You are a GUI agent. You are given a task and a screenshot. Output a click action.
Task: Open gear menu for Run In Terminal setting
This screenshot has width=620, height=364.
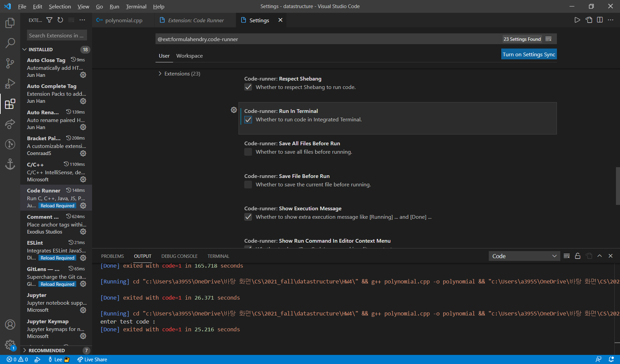tap(234, 110)
